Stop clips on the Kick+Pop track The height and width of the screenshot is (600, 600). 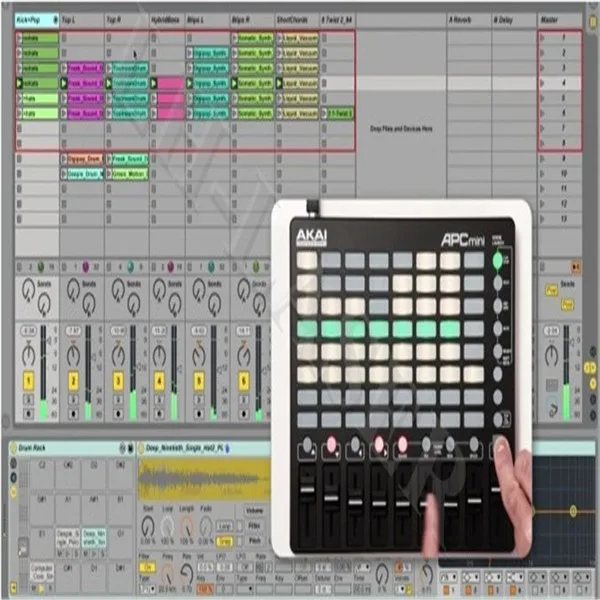(20, 267)
